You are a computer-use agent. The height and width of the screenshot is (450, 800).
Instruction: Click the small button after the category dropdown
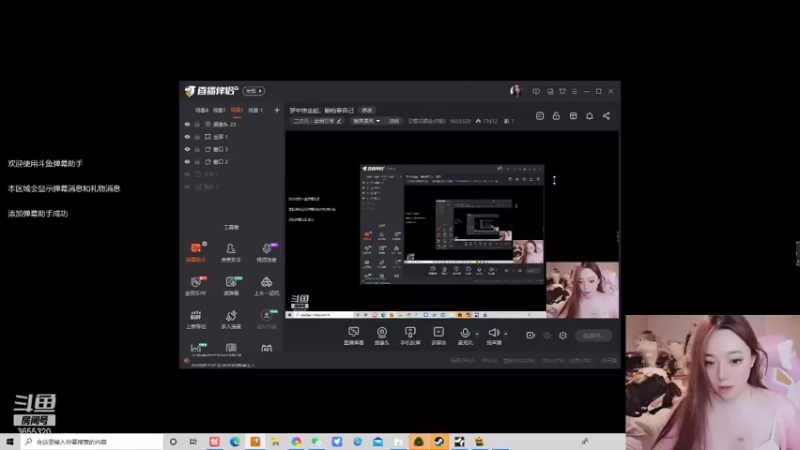click(x=394, y=121)
